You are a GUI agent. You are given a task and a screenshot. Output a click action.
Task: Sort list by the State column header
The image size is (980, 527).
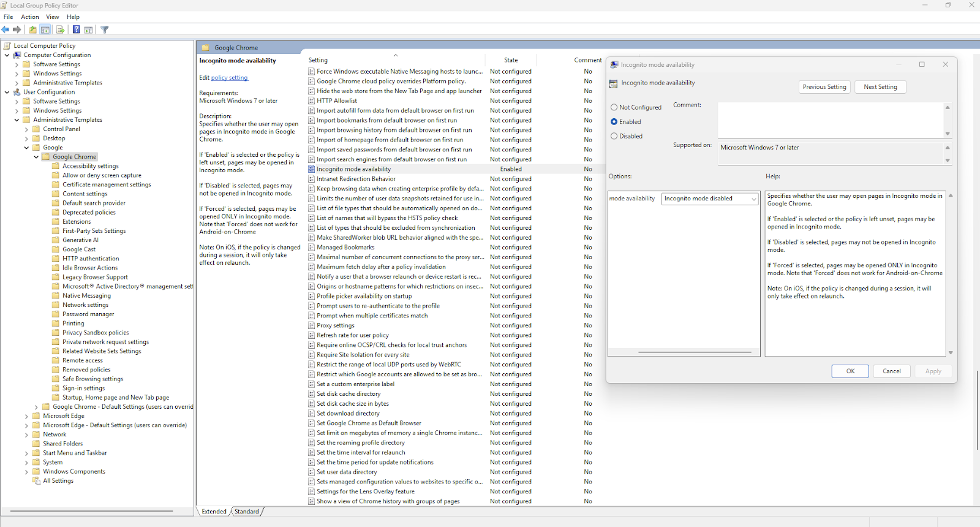point(511,60)
